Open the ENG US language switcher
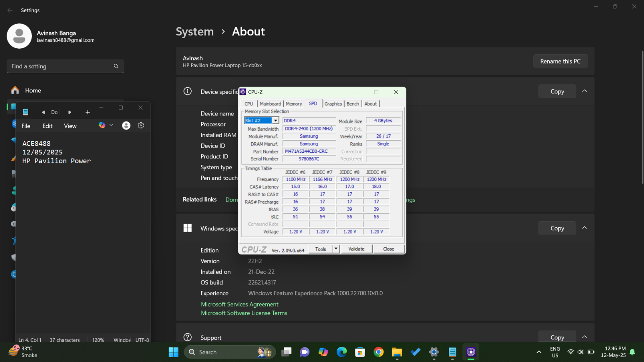Image resolution: width=644 pixels, height=362 pixels. coord(555,352)
